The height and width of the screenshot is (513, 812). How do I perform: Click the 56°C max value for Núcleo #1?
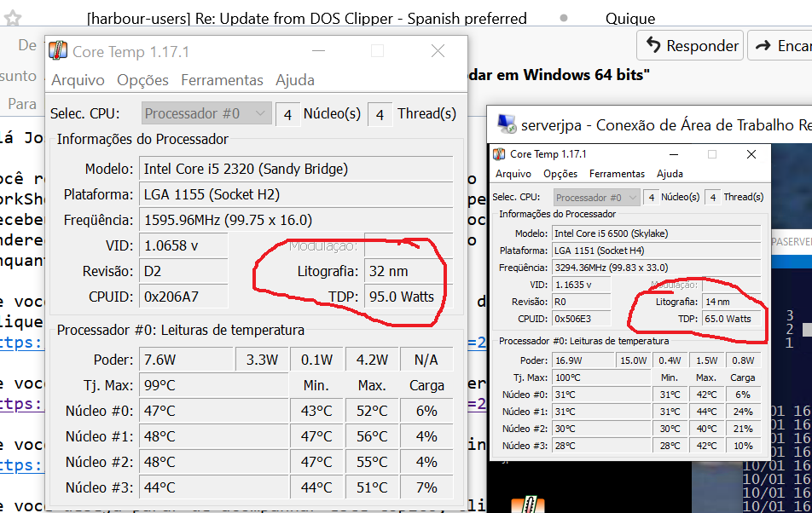point(372,436)
